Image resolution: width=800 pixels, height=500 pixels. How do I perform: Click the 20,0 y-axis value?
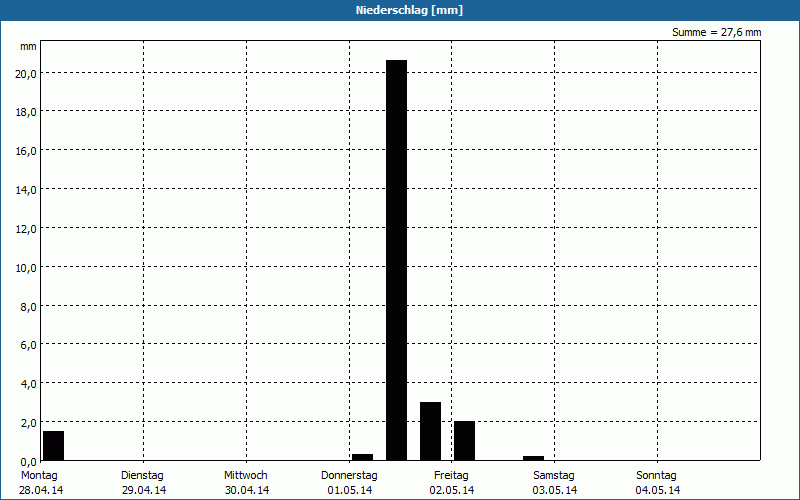26,74
